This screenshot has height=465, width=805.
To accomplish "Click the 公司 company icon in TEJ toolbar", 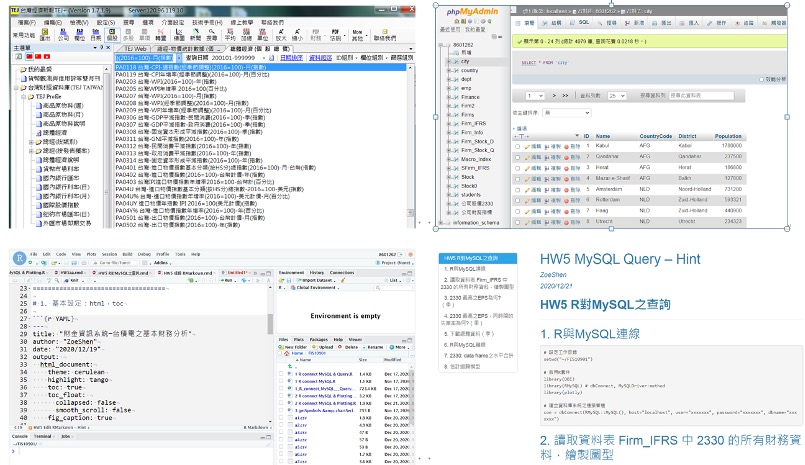I will pyautogui.click(x=63, y=35).
